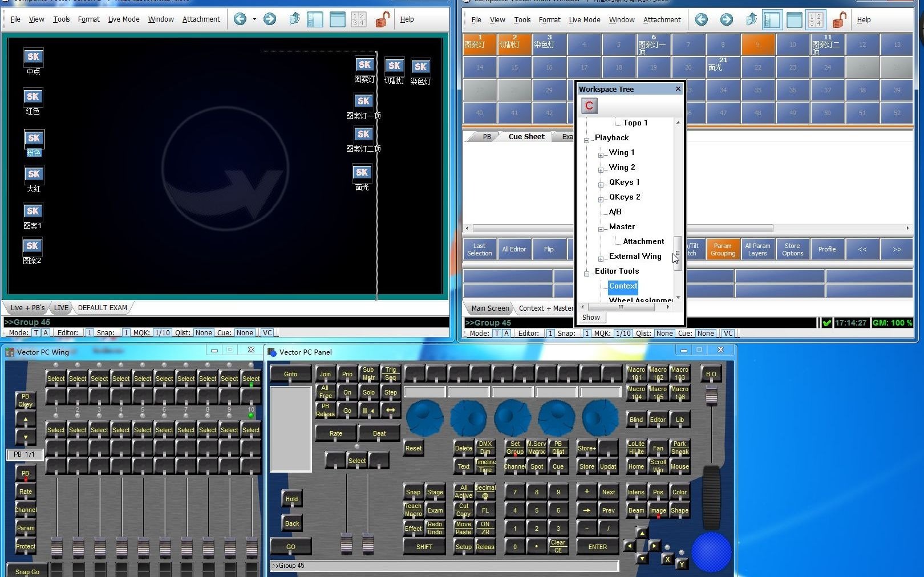
Task: Go back using left window's blue arrow
Action: pyautogui.click(x=240, y=19)
